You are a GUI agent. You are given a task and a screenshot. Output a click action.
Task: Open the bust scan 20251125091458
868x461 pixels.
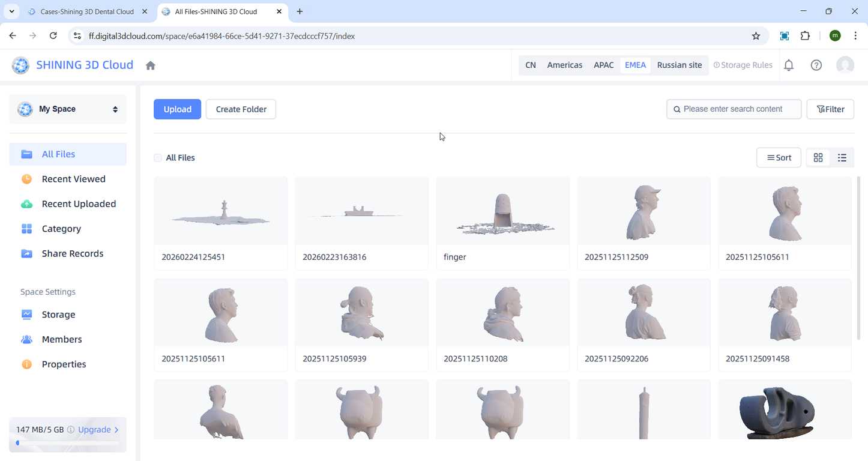[x=785, y=313]
